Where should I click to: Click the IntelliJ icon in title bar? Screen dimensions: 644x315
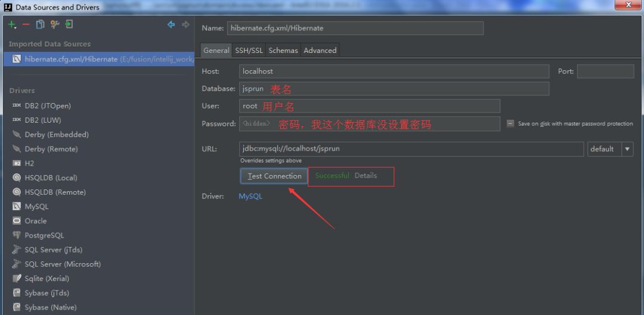[8, 7]
